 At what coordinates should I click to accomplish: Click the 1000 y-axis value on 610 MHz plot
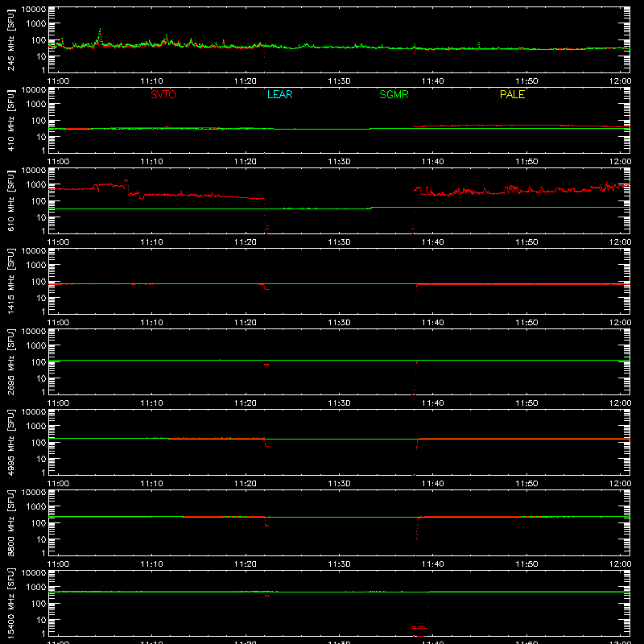pyautogui.click(x=36, y=185)
